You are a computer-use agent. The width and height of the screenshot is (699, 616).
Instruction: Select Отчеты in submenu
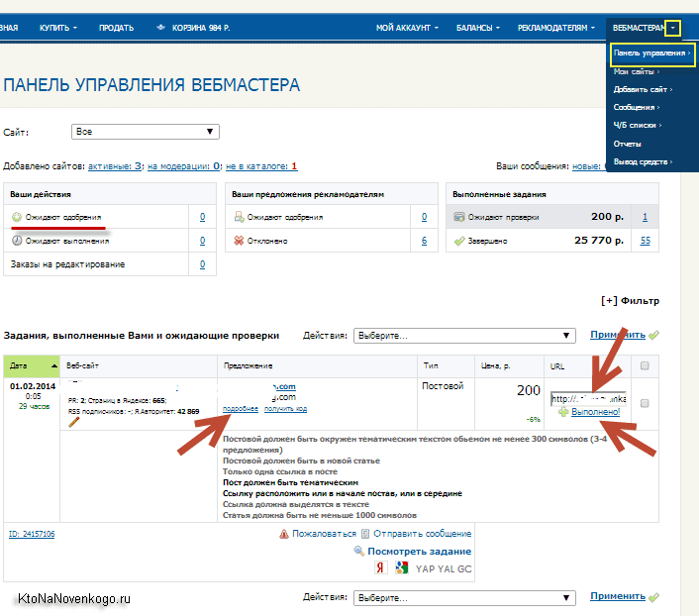[628, 144]
